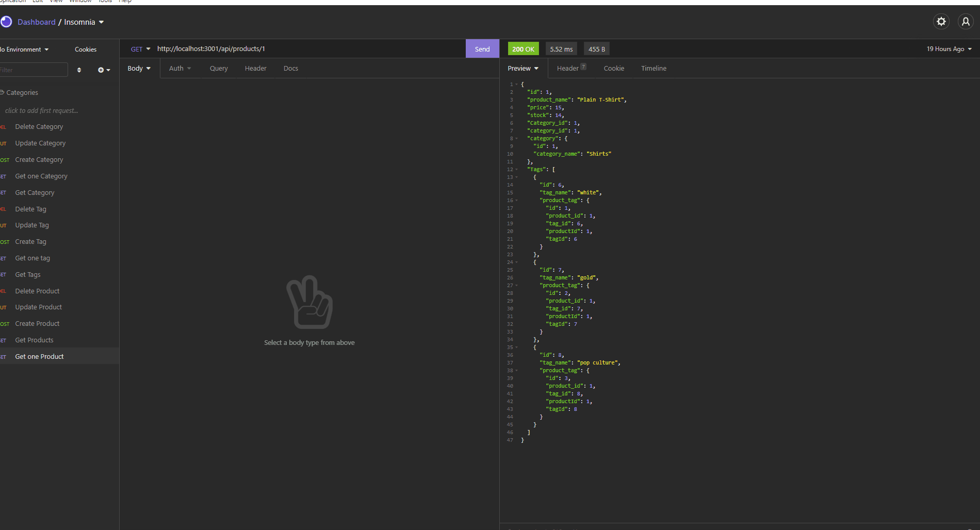Select the Get Products request
980x530 pixels.
click(34, 340)
